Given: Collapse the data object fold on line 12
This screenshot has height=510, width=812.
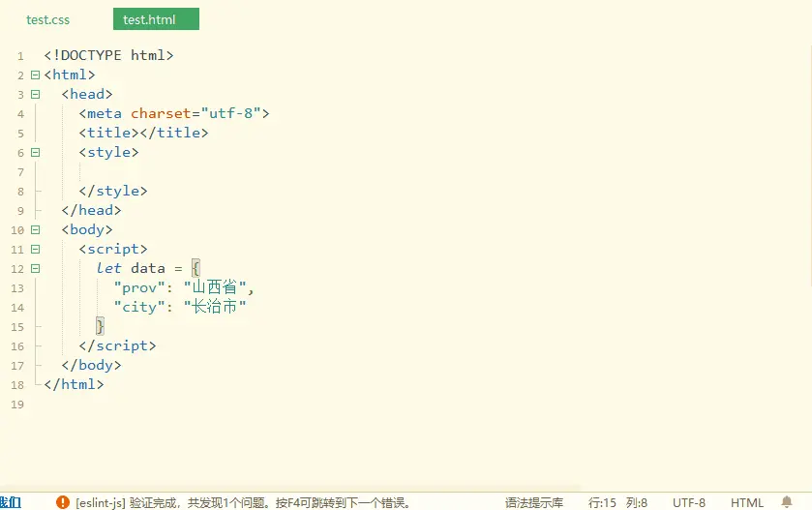Looking at the screenshot, I should [x=36, y=268].
